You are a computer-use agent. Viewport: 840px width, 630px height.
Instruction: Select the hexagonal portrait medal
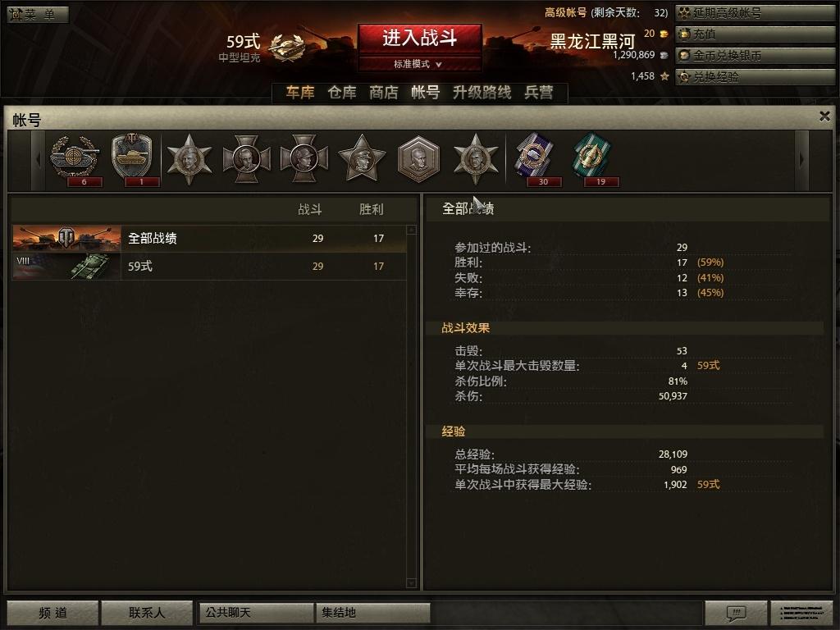pos(418,158)
